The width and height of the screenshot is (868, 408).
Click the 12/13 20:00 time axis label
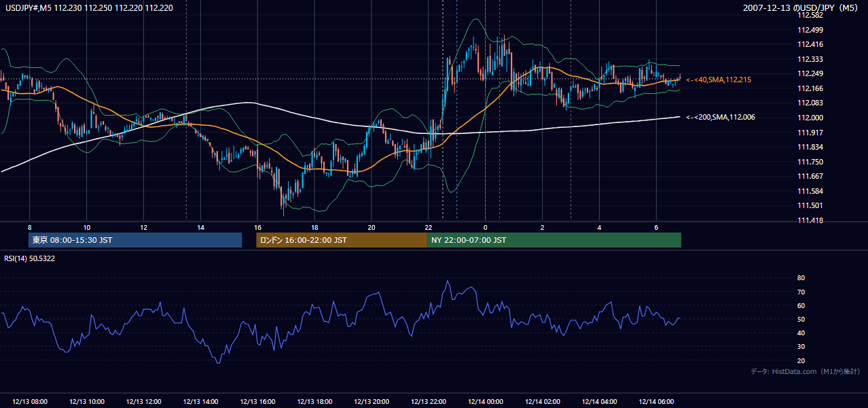(x=372, y=402)
